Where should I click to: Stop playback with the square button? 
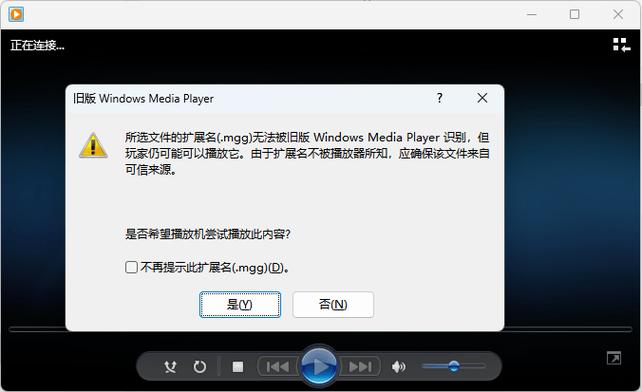tap(238, 367)
